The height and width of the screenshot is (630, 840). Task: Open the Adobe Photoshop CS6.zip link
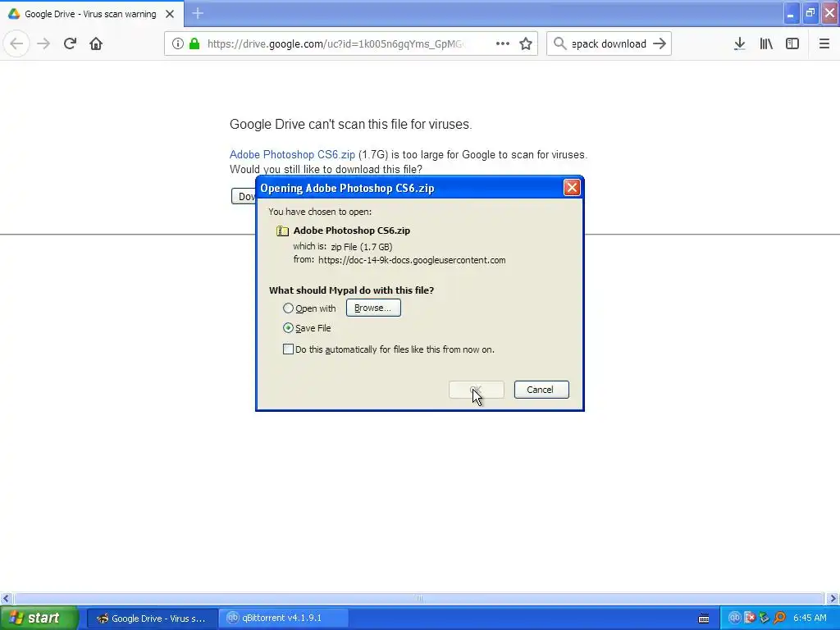tap(292, 155)
